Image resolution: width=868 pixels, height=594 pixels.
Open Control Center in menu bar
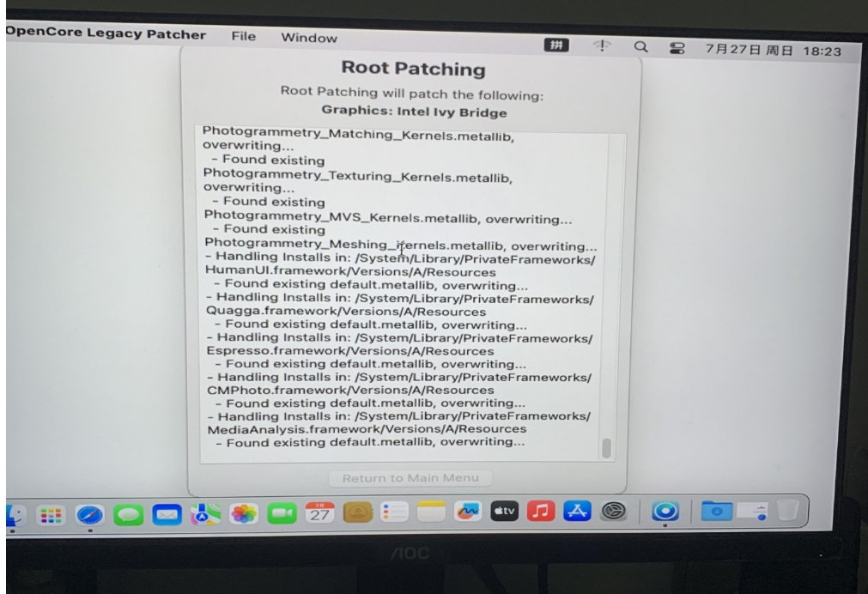tap(677, 48)
